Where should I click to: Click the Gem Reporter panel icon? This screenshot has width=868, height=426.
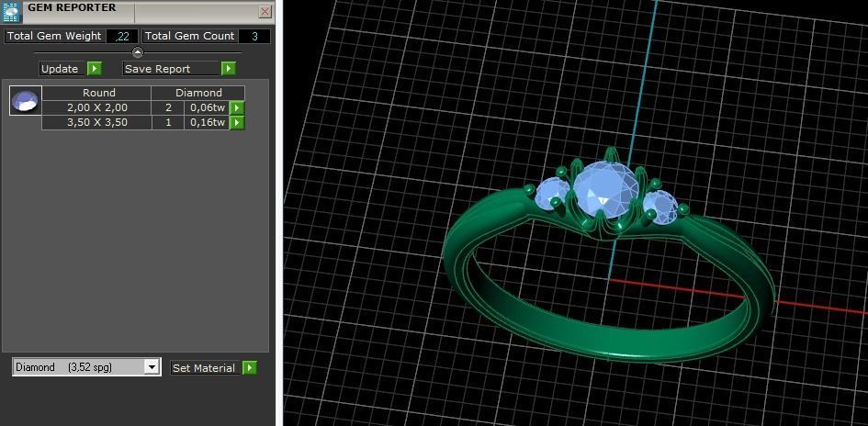coord(12,12)
